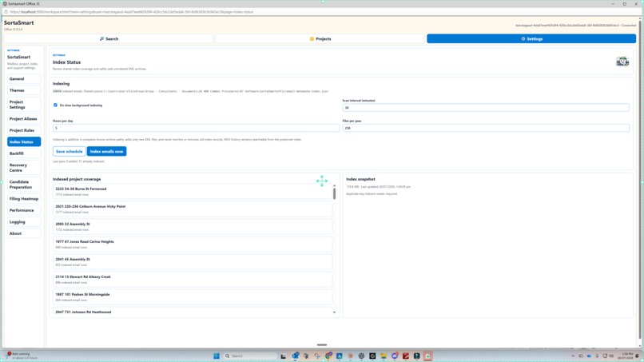Open General settings in sidebar
The image size is (644, 362).
click(24, 79)
